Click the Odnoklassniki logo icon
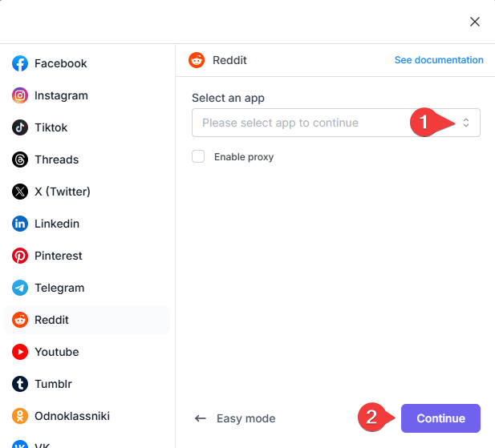Image resolution: width=495 pixels, height=448 pixels. coord(20,416)
